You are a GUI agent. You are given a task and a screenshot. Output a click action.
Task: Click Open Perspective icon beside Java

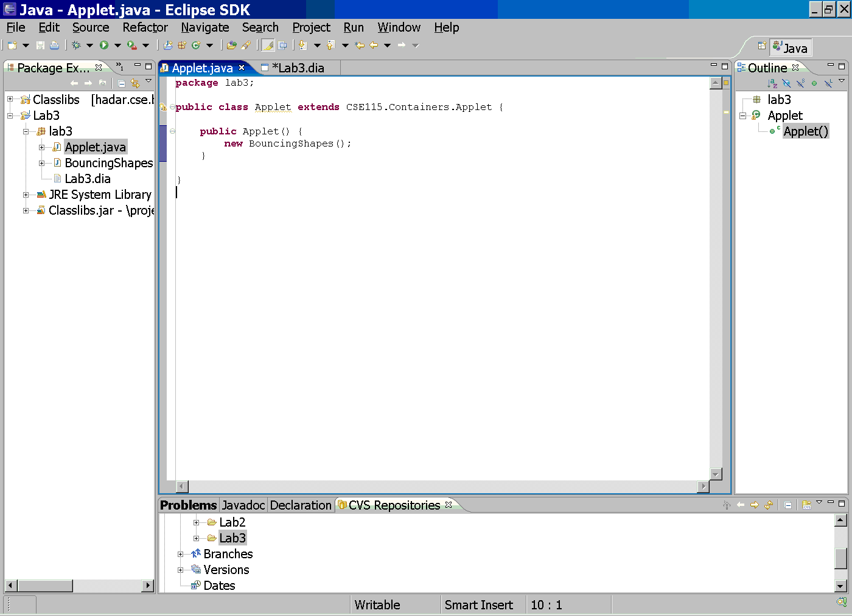tap(761, 46)
